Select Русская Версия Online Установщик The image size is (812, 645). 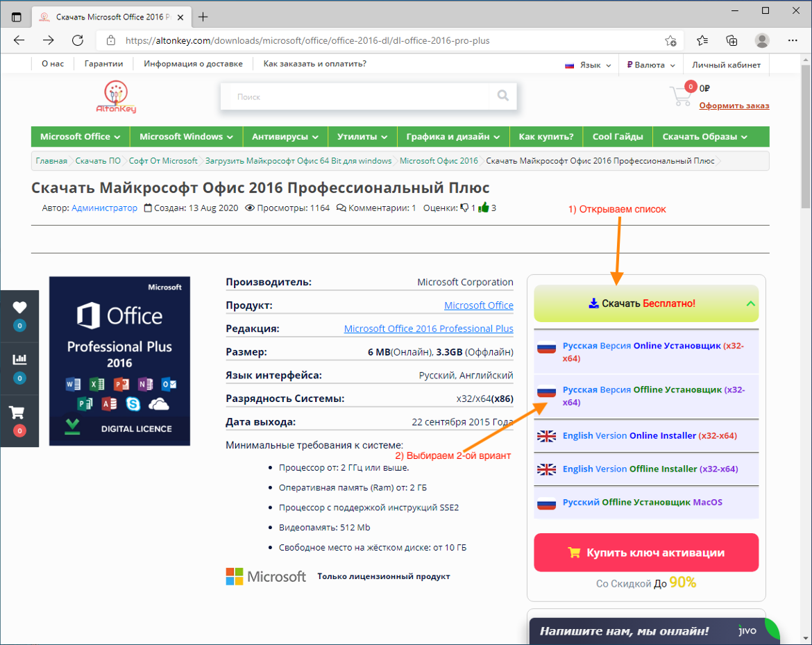pyautogui.click(x=646, y=352)
